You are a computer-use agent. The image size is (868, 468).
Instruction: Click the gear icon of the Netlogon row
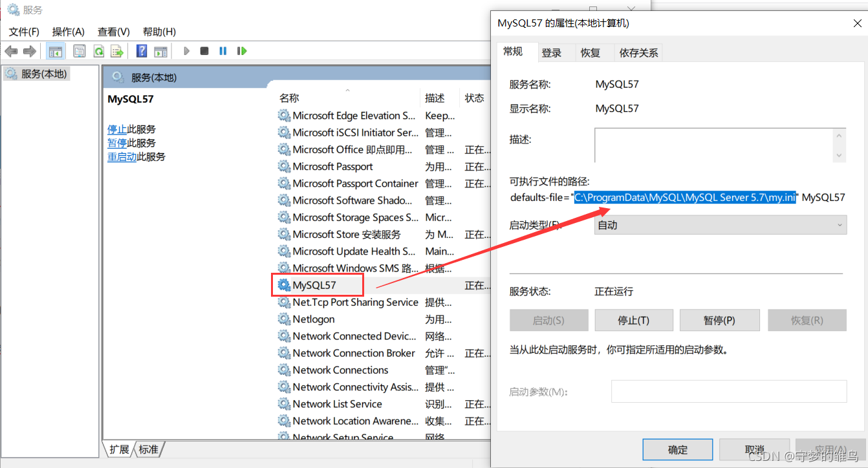[284, 319]
